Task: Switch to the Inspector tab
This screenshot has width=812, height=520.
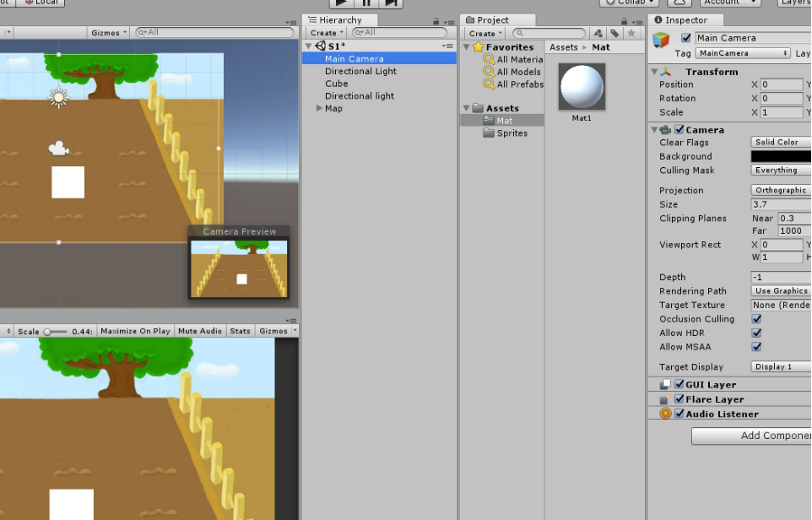Action: point(685,20)
